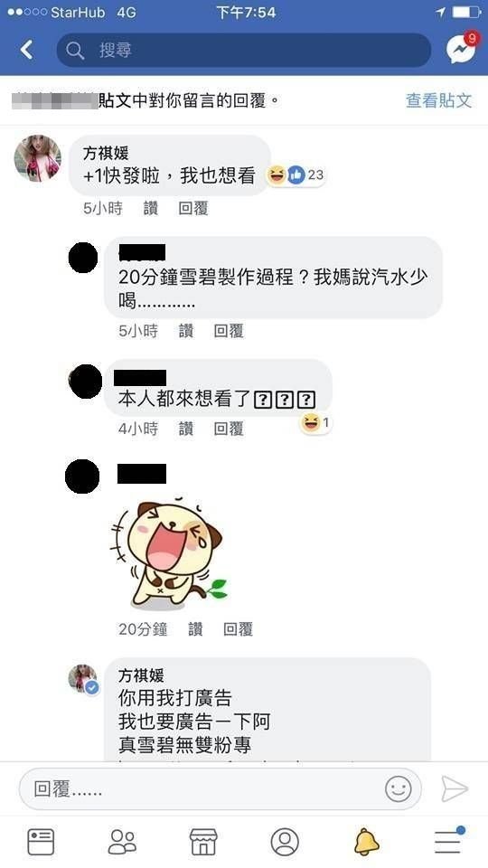Open the Marketplace store icon

click(x=203, y=842)
